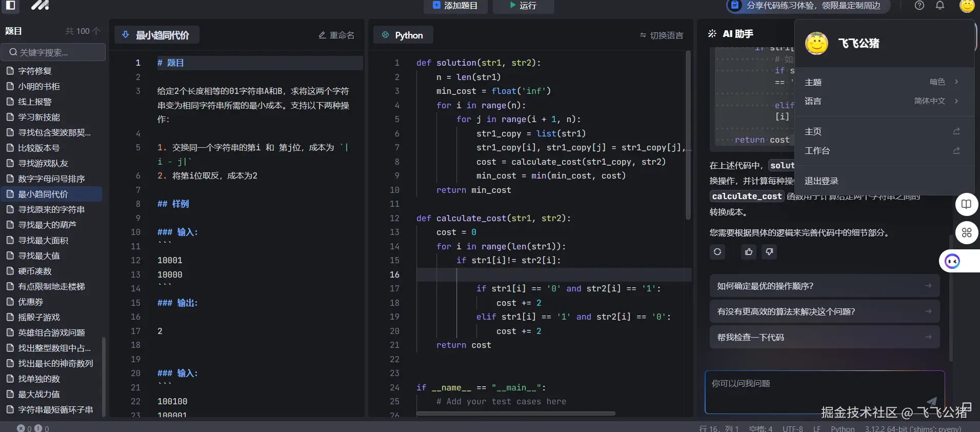Click the AI 助手 panel header icon
Image resolution: width=980 pixels, height=432 pixels.
(x=712, y=34)
